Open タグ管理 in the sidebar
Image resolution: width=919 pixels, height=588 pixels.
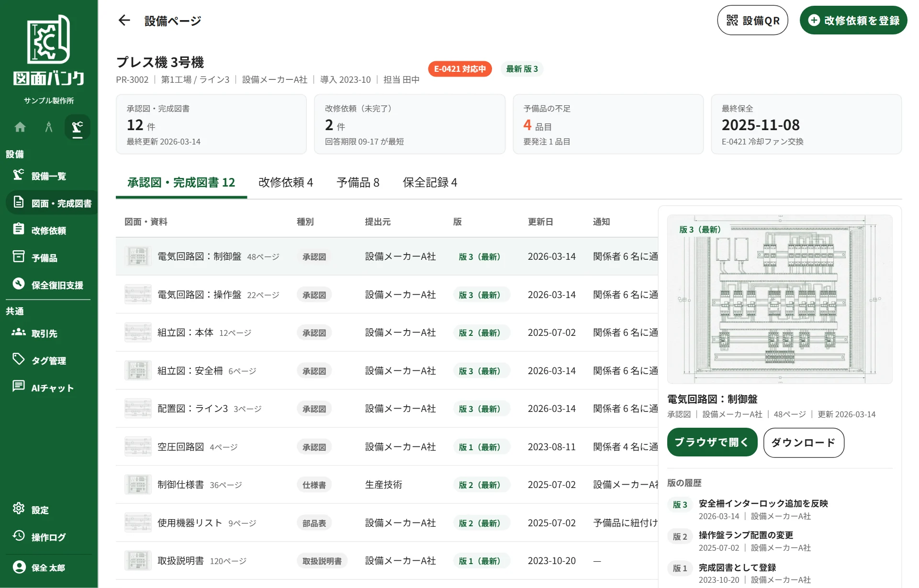49,361
